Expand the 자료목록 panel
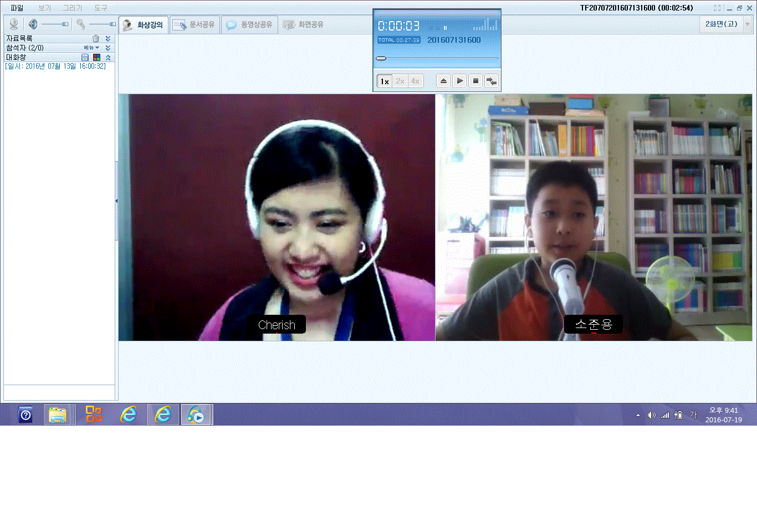The height and width of the screenshot is (532, 757). (108, 39)
